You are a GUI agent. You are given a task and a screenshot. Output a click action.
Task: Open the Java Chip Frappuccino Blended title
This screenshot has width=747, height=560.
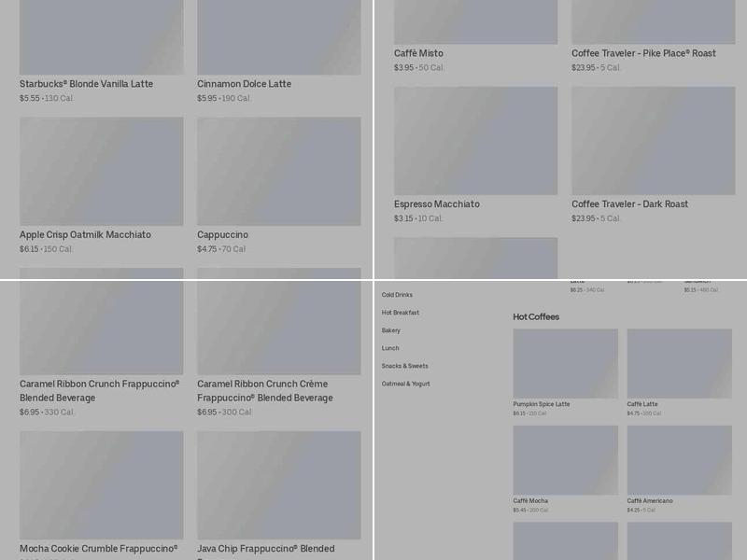click(266, 549)
